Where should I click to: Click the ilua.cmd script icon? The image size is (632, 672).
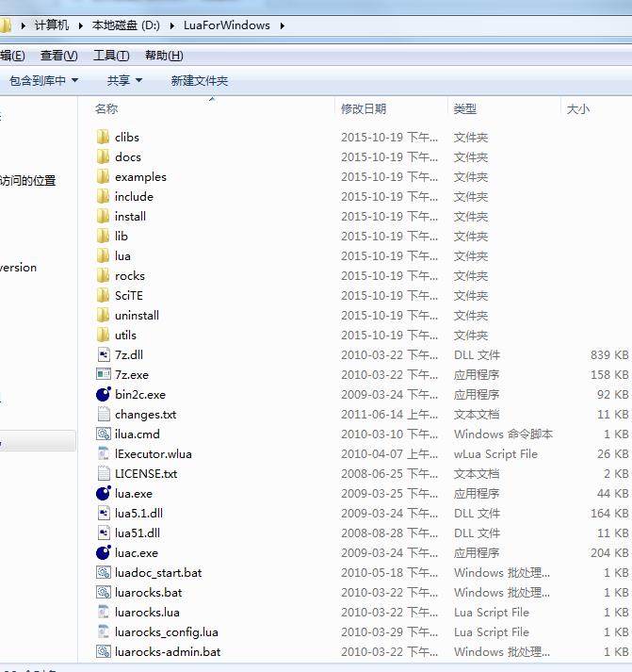click(104, 434)
